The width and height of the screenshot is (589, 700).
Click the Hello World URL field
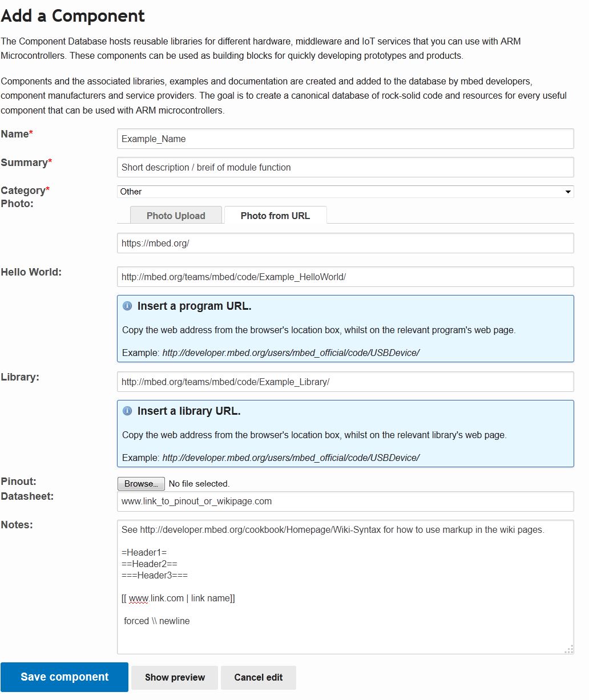pos(345,277)
